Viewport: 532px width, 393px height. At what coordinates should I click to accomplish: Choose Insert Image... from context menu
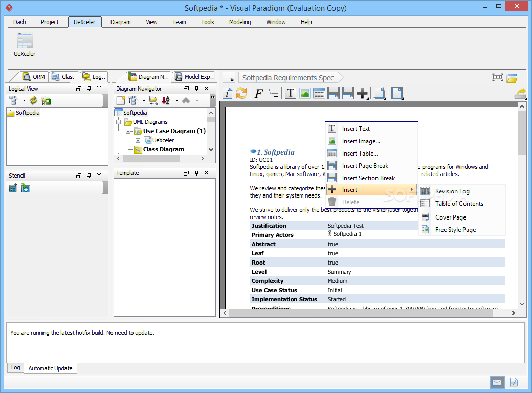[371, 141]
